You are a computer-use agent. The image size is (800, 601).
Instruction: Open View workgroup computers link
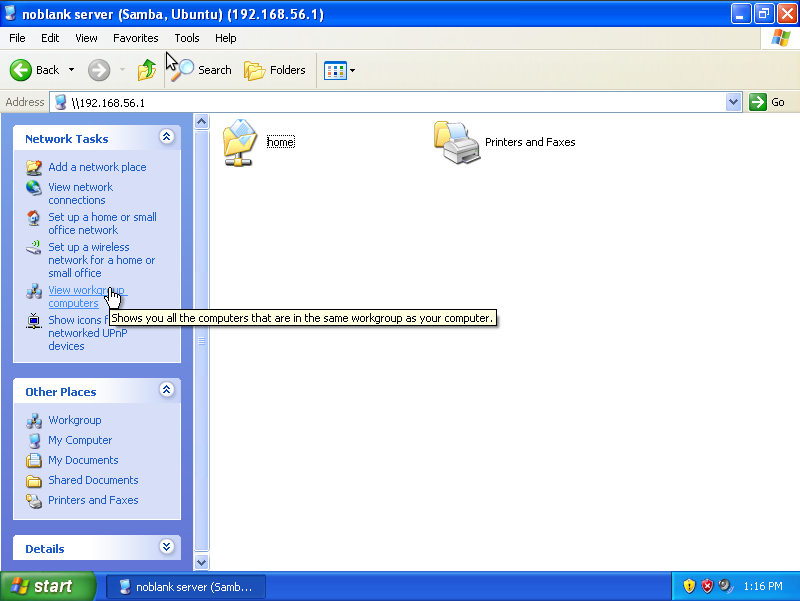pos(86,296)
